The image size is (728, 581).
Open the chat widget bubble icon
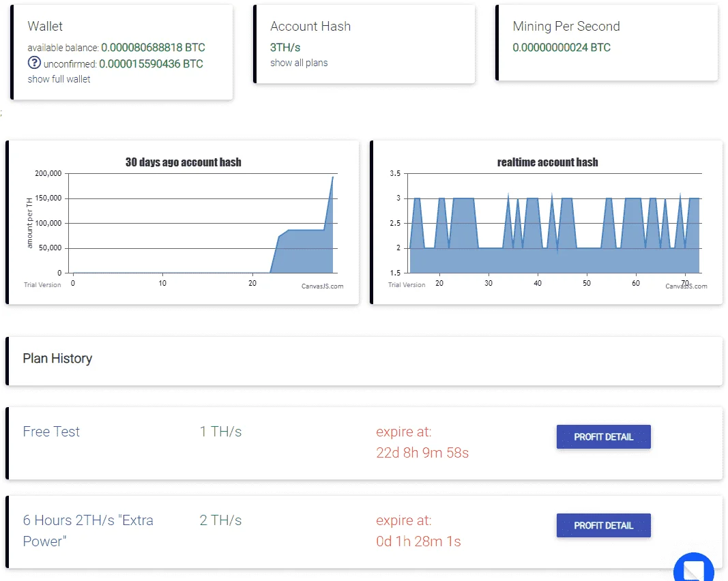pos(694,567)
